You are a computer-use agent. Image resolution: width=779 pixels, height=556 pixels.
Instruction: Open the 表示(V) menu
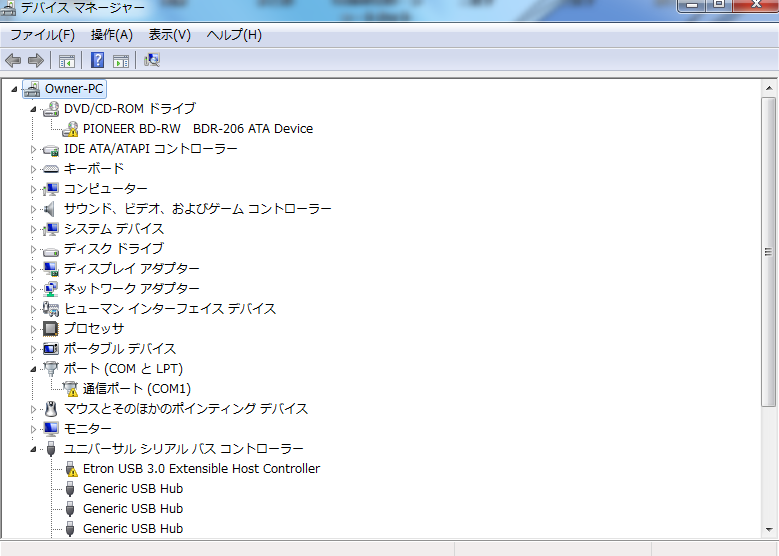pyautogui.click(x=169, y=35)
